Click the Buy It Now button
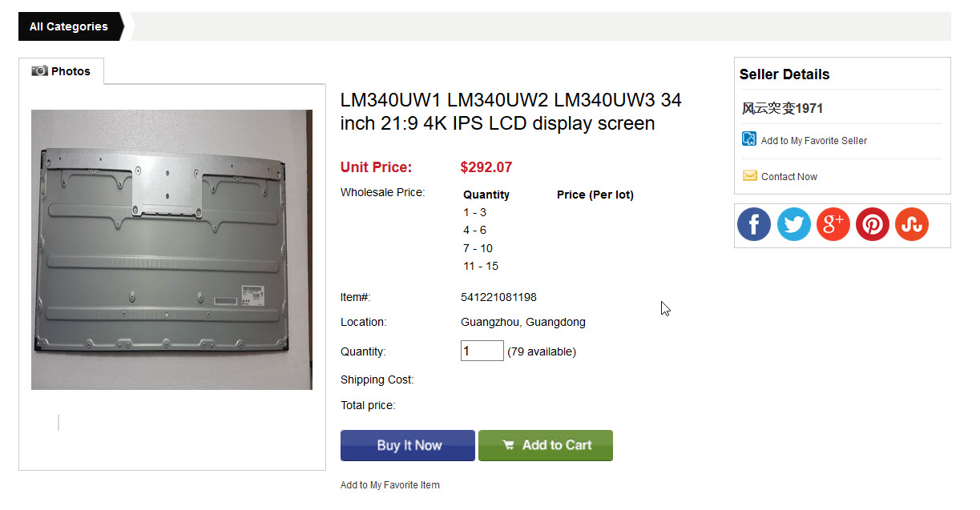Viewport: 980px width, 510px height. click(x=408, y=445)
